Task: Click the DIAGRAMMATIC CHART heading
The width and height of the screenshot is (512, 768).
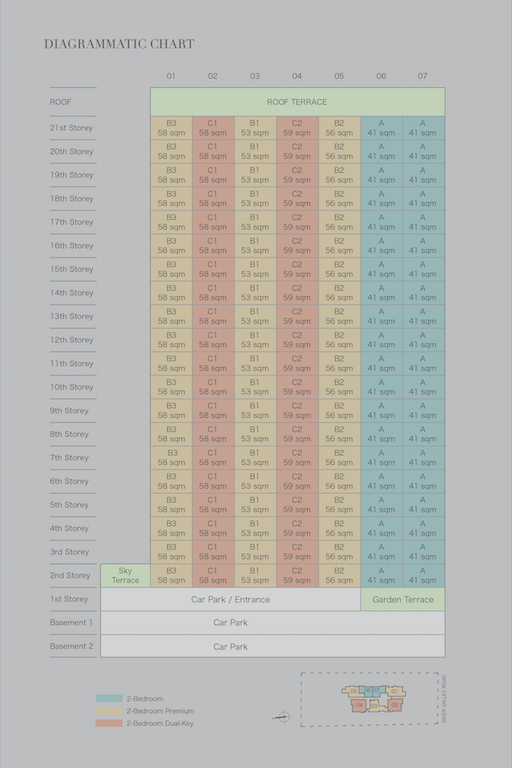Action: (119, 44)
